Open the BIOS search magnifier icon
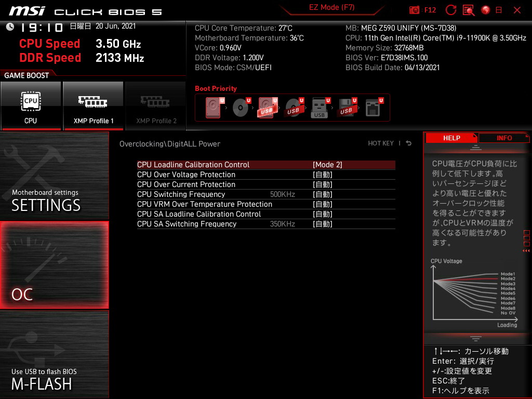Screen dimensions: 532x399 [469, 10]
